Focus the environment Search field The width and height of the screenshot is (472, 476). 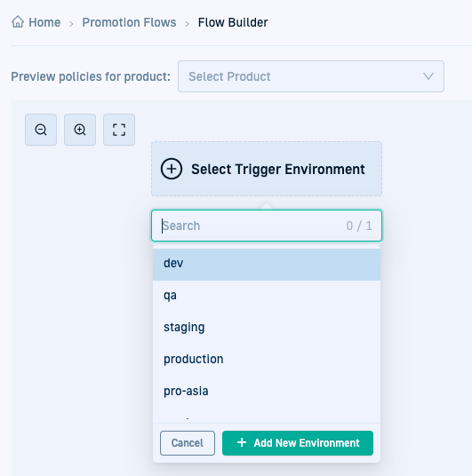point(267,226)
